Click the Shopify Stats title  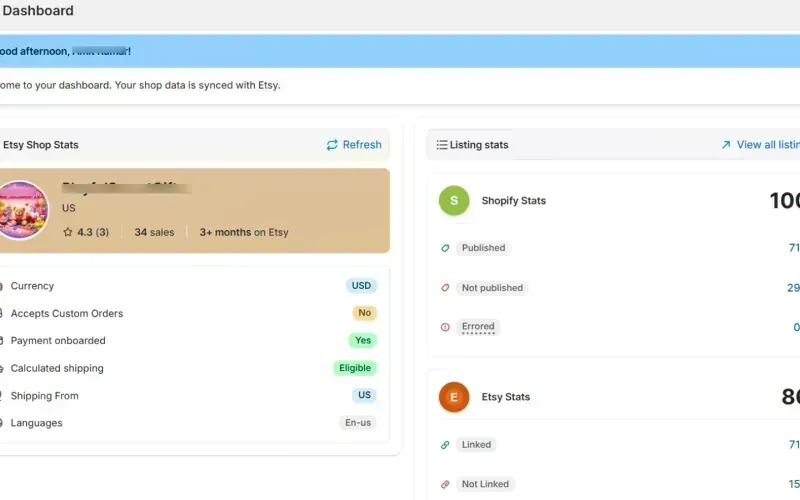[x=514, y=201]
